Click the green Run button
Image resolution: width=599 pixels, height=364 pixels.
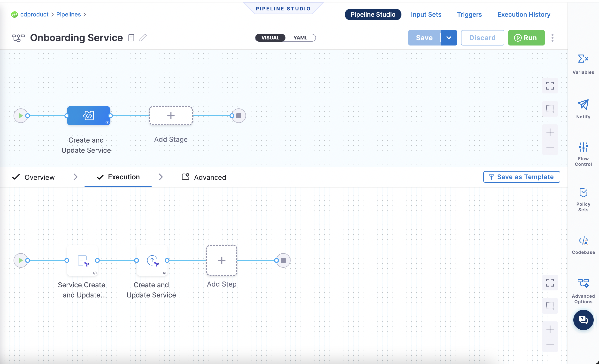(x=526, y=38)
